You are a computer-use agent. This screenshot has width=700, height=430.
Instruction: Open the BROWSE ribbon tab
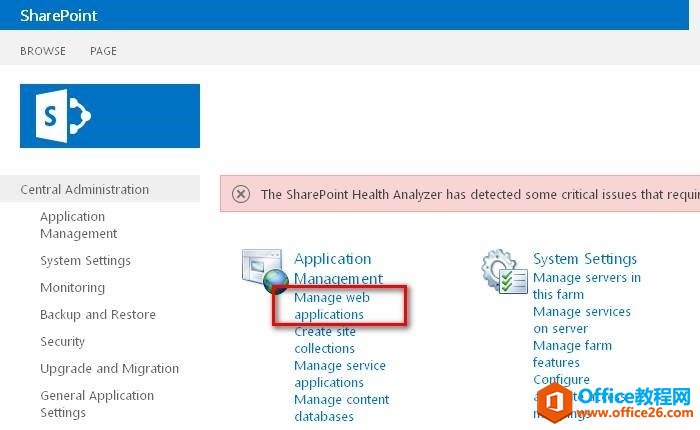point(43,51)
